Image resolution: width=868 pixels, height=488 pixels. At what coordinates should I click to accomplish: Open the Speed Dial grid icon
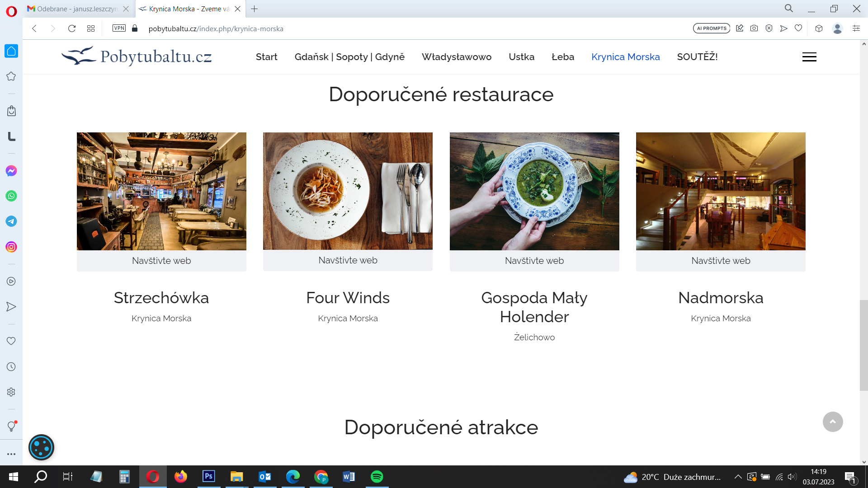click(x=91, y=28)
